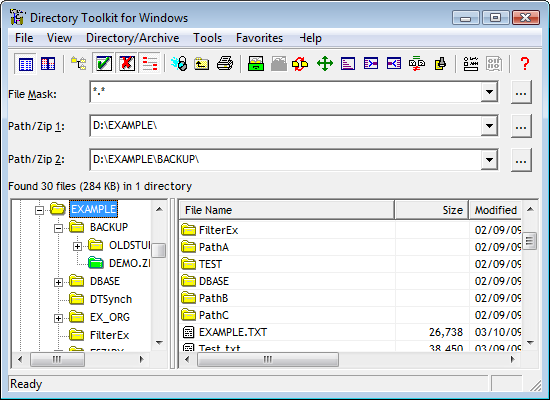The width and height of the screenshot is (550, 400).
Task: Select the BACKUP folder in tree
Action: click(x=109, y=227)
